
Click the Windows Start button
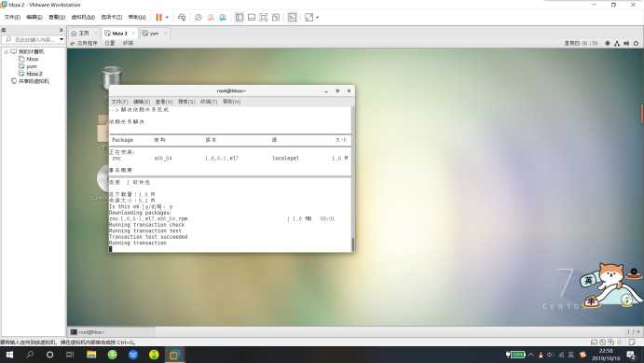click(9, 355)
